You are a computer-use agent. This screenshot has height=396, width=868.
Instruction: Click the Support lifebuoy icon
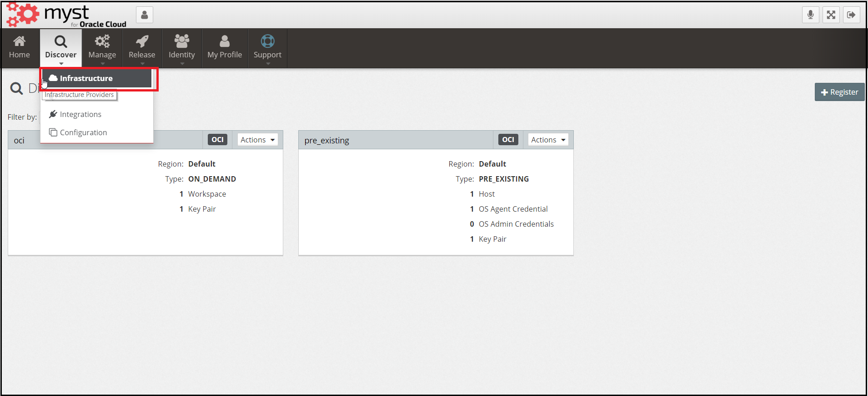tap(267, 42)
